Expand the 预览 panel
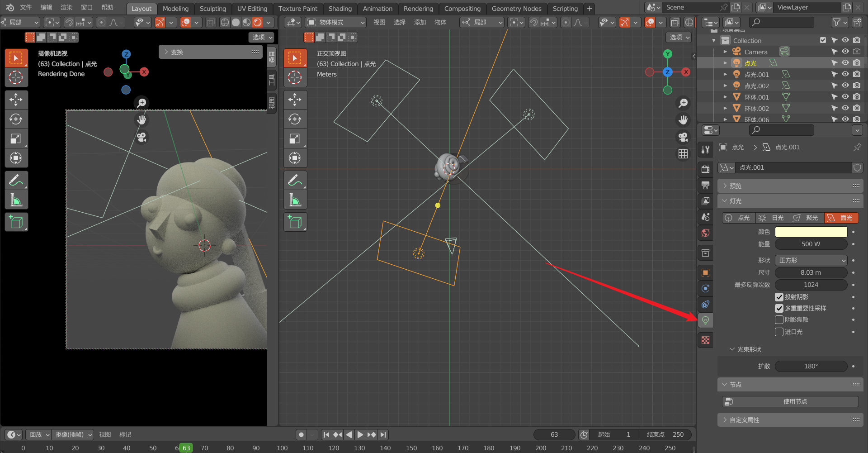The width and height of the screenshot is (868, 453). tap(790, 186)
